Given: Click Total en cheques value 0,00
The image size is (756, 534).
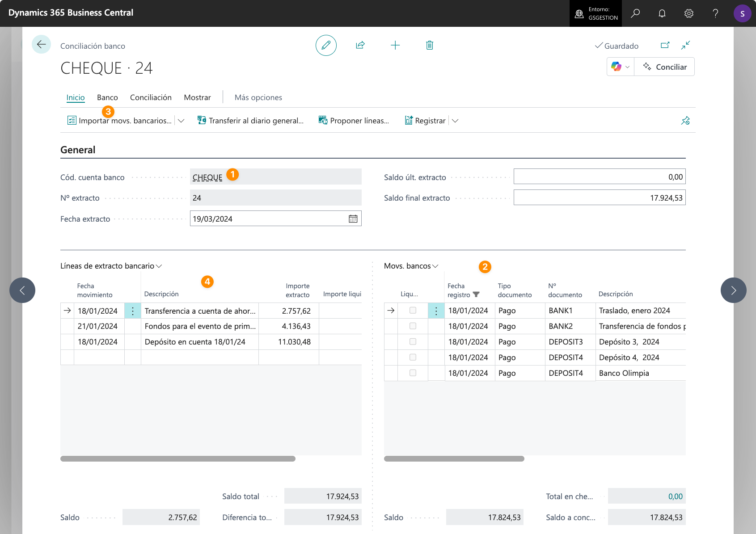Looking at the screenshot, I should tap(646, 496).
